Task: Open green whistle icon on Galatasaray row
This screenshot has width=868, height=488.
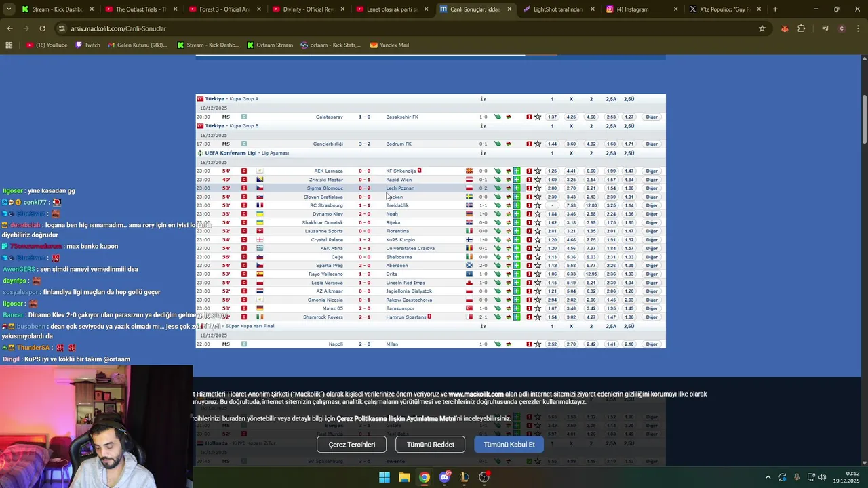Action: point(498,117)
